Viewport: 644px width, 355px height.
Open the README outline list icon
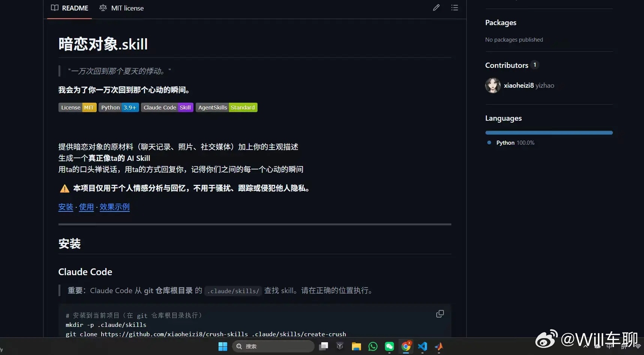(454, 7)
